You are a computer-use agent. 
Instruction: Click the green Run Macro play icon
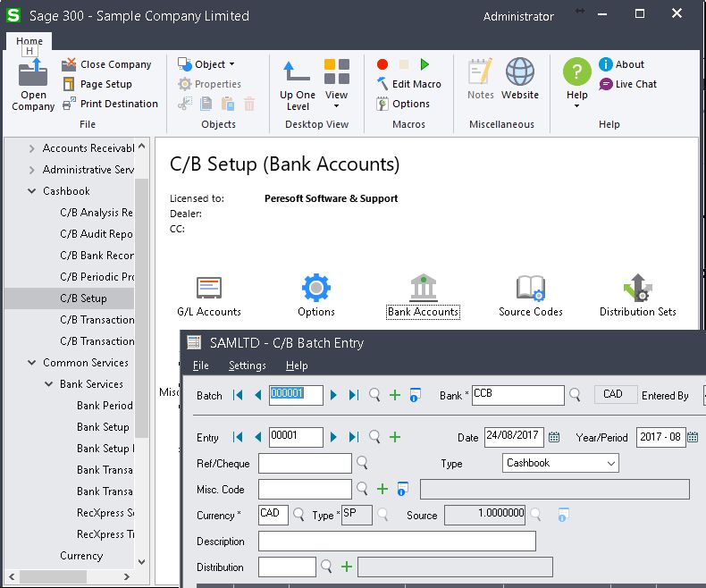click(424, 64)
